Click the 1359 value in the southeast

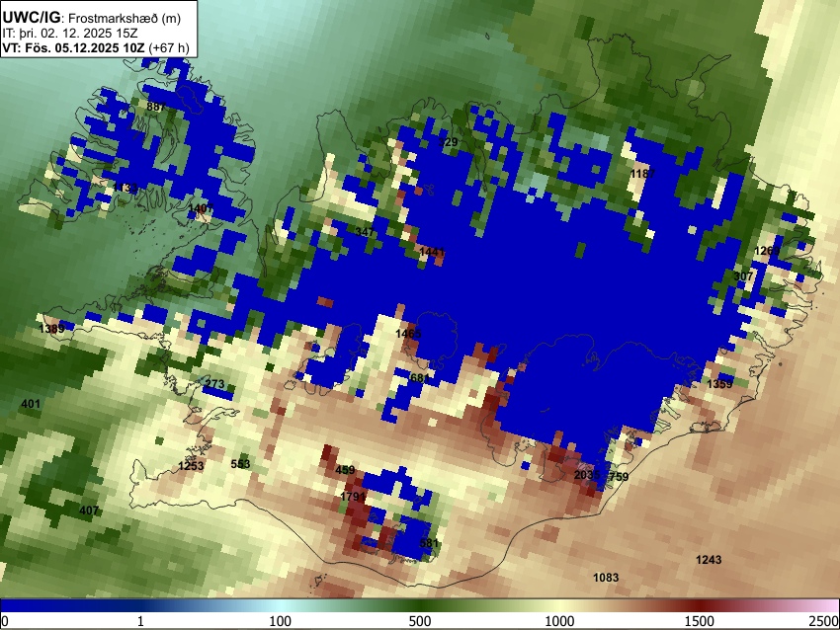pos(719,384)
